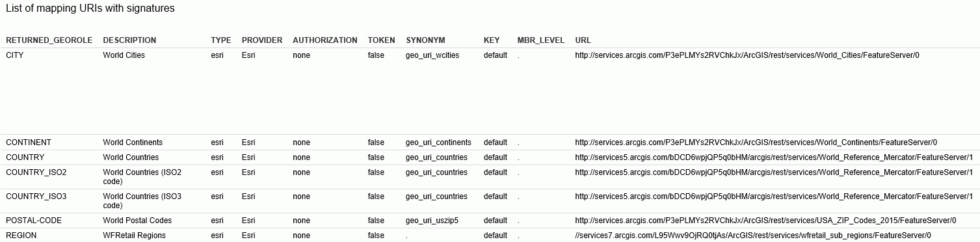The height and width of the screenshot is (242, 980).
Task: Open the USA_ZIP_Codes_2015 FeatureServer URL
Action: pos(765,221)
